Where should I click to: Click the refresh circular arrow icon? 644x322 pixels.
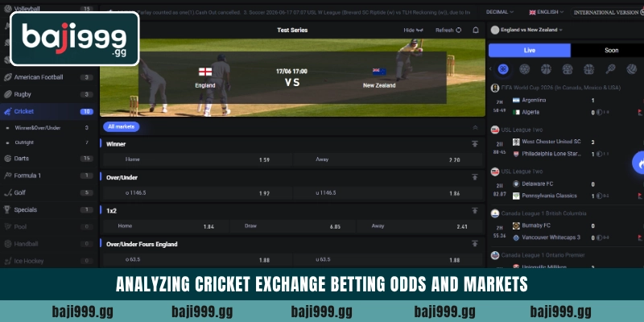tap(459, 30)
